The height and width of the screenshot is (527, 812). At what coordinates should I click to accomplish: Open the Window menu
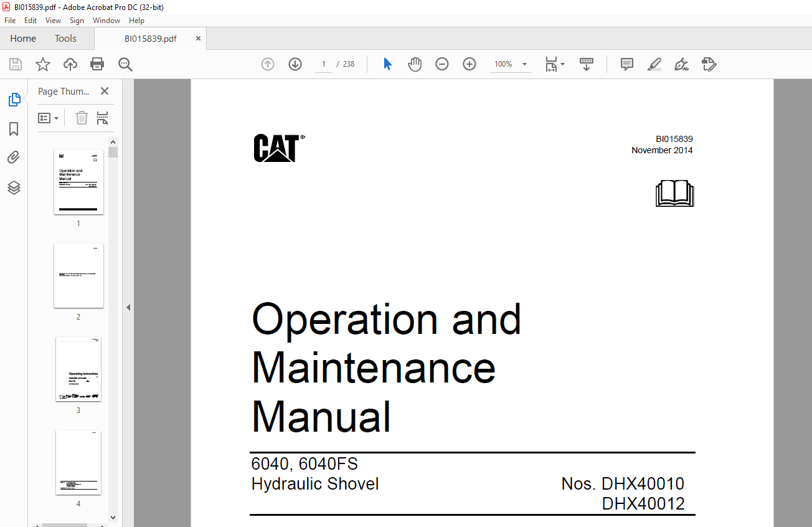(106, 21)
